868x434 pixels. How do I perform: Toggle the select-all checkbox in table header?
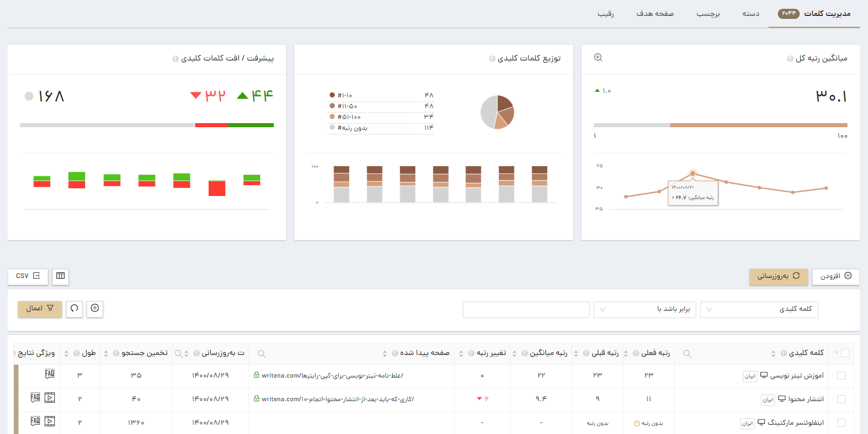(845, 353)
